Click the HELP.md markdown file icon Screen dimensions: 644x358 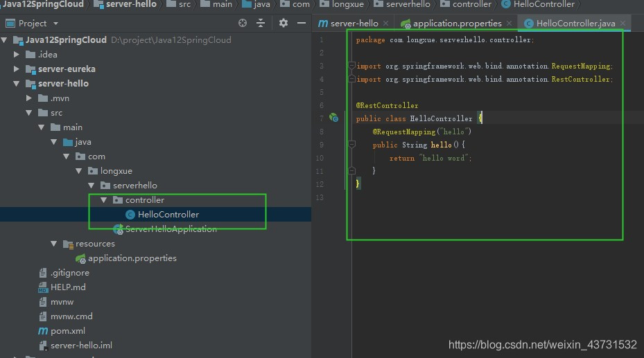[43, 287]
